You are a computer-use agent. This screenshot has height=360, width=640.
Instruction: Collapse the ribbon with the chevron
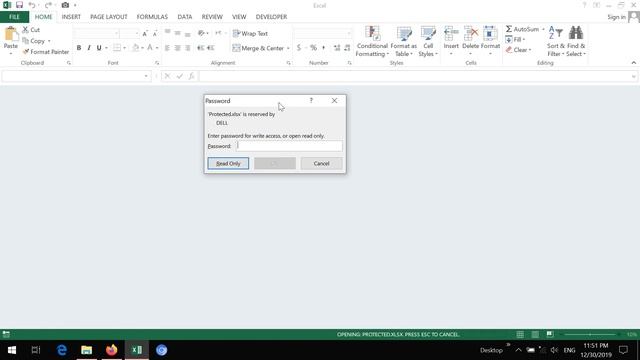[633, 63]
